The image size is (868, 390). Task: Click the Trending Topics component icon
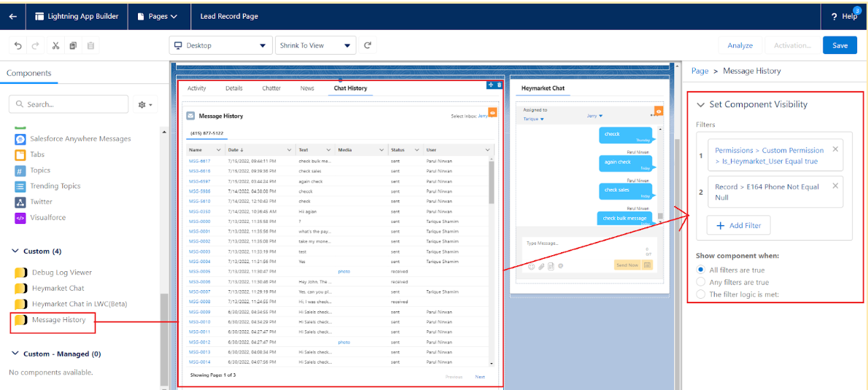click(20, 186)
